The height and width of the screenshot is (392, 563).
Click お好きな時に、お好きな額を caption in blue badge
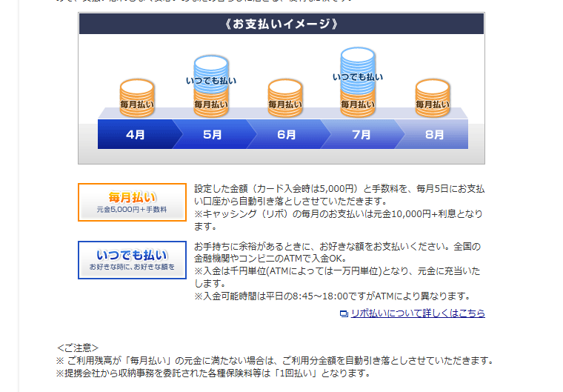(x=132, y=267)
